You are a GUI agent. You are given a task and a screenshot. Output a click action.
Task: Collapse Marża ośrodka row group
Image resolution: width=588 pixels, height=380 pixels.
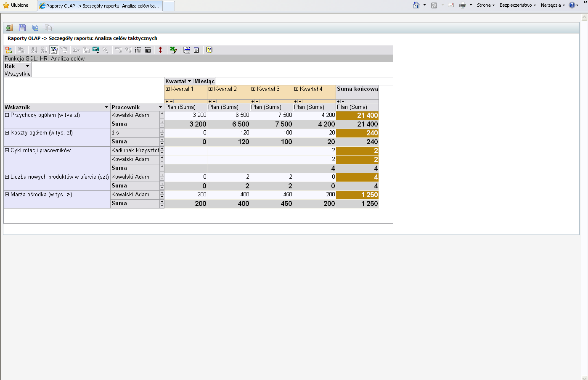pos(7,195)
